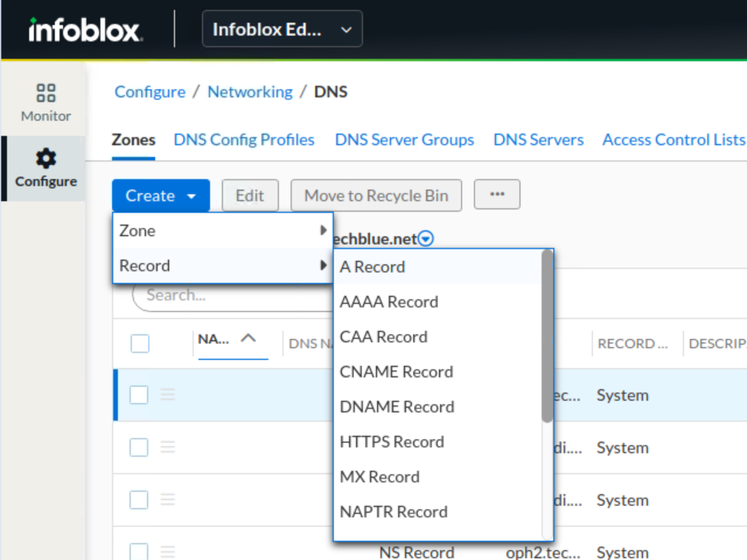Check the first row checkbox
This screenshot has height=560, width=747.
(x=139, y=395)
